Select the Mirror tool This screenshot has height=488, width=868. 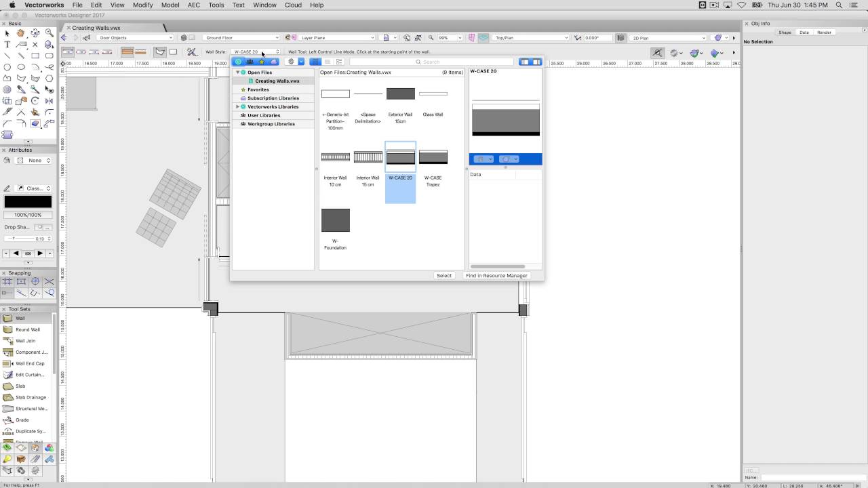point(50,101)
